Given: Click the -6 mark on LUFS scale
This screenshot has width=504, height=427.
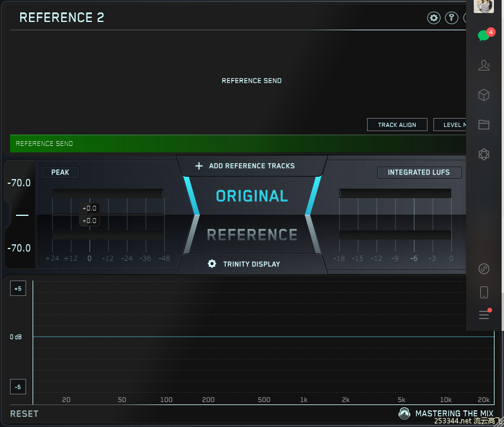Looking at the screenshot, I should 414,259.
